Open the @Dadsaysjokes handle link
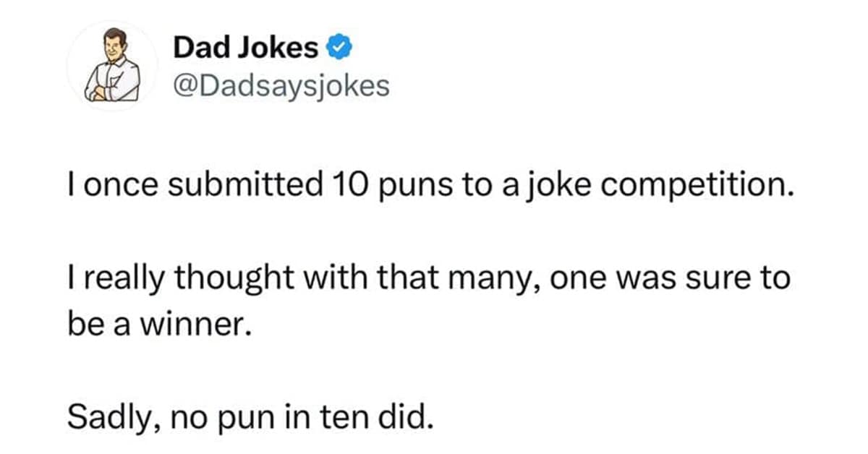Image resolution: width=868 pixels, height=454 pixels. point(281,86)
